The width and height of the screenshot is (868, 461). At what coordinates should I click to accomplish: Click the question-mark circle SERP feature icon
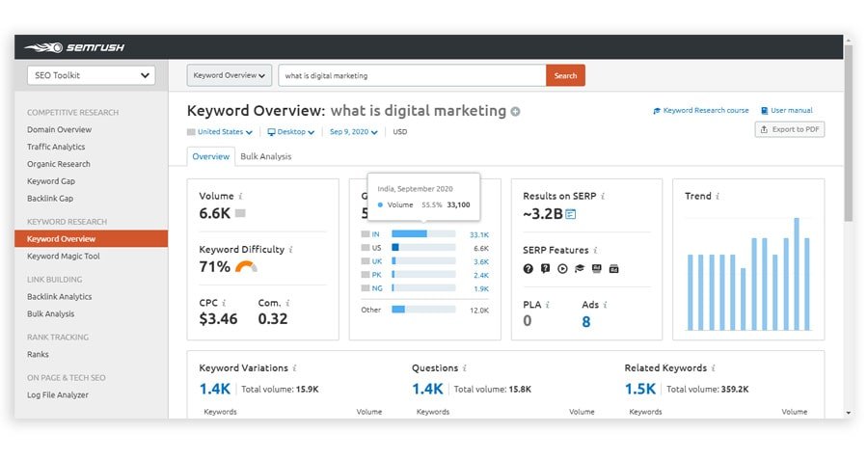[529, 269]
